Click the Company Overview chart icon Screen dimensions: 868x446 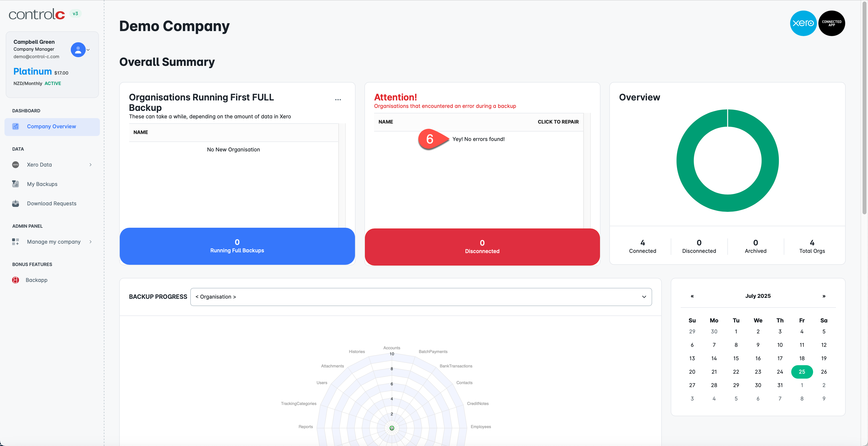(x=15, y=127)
